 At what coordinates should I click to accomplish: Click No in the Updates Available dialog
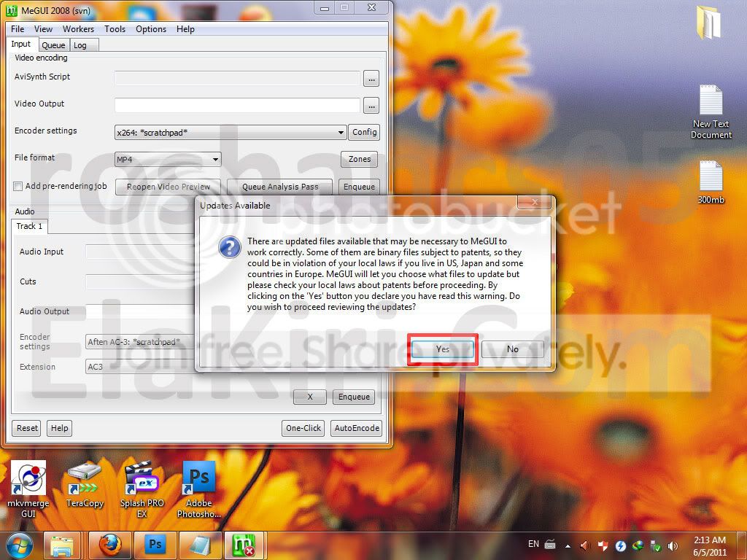[512, 349]
